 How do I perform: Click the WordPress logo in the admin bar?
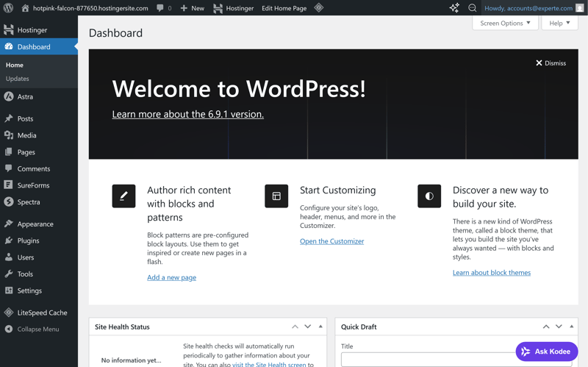pyautogui.click(x=9, y=8)
